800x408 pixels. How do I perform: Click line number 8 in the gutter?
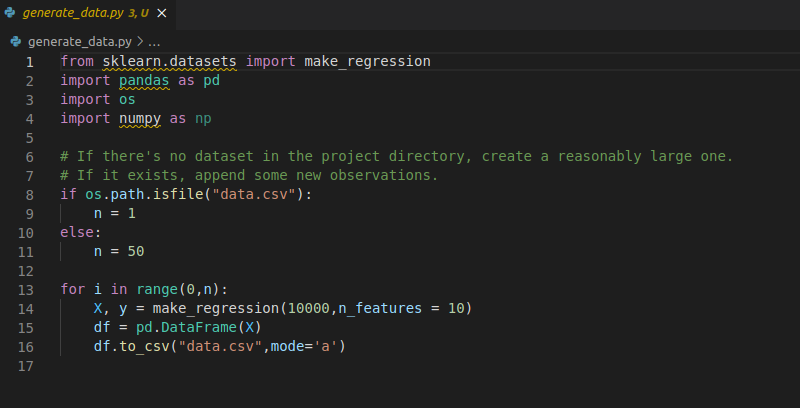(30, 195)
